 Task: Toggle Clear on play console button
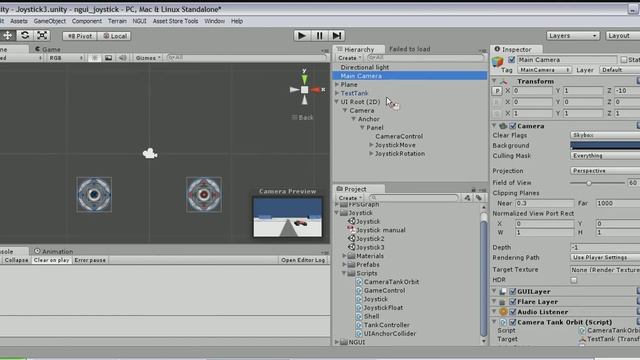[51, 260]
